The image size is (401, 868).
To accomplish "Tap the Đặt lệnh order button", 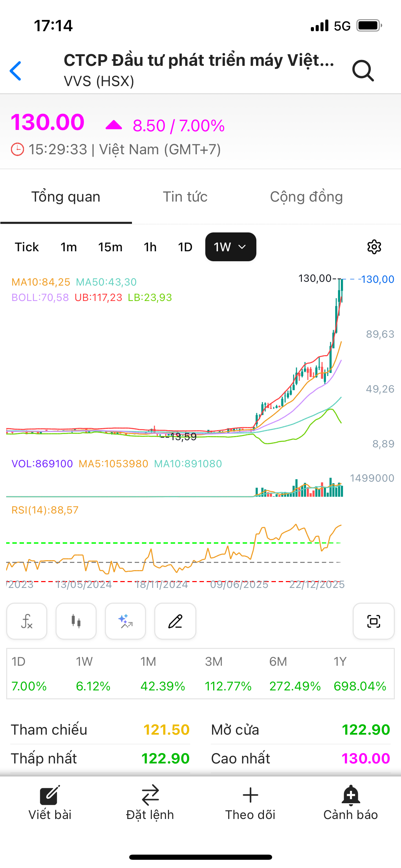I will pyautogui.click(x=150, y=803).
